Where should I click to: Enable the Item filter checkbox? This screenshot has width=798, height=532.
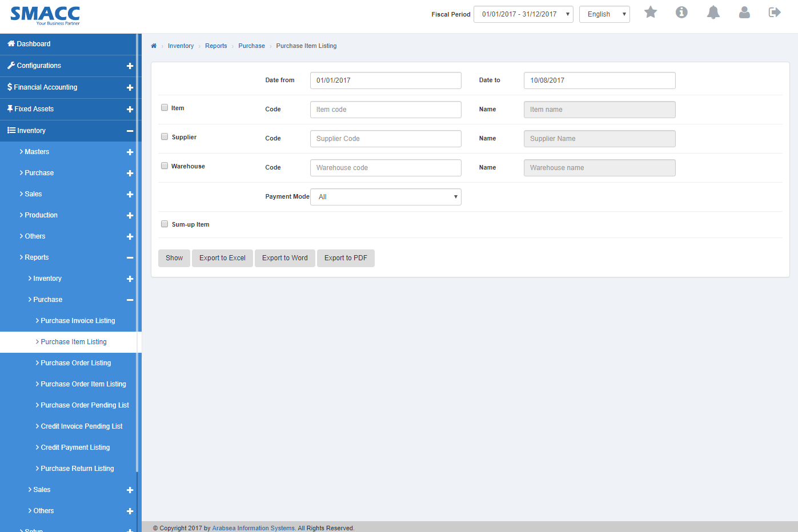[165, 107]
